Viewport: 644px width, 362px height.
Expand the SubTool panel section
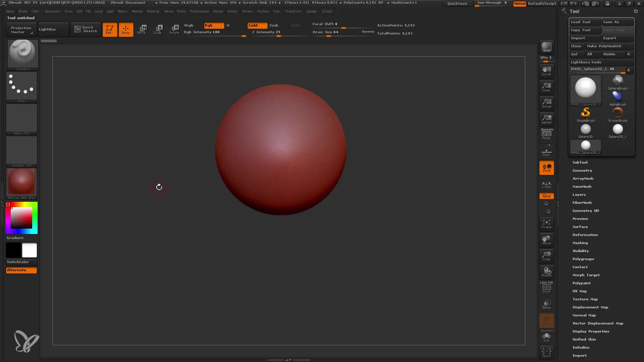[x=580, y=162]
